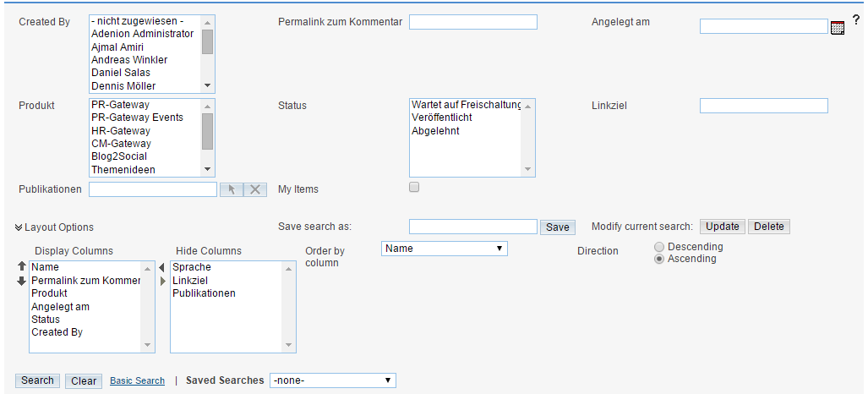Click the question mark help icon

coord(855,19)
